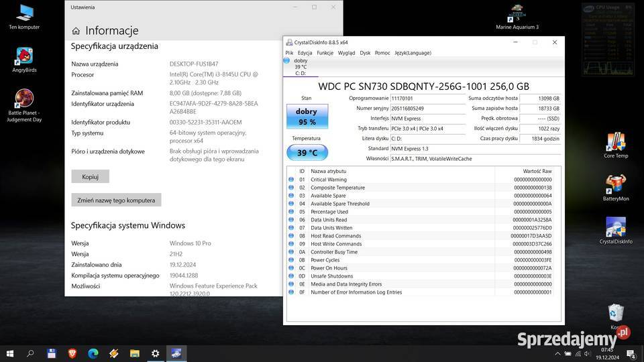Click the network icon in system tray

coord(578,353)
